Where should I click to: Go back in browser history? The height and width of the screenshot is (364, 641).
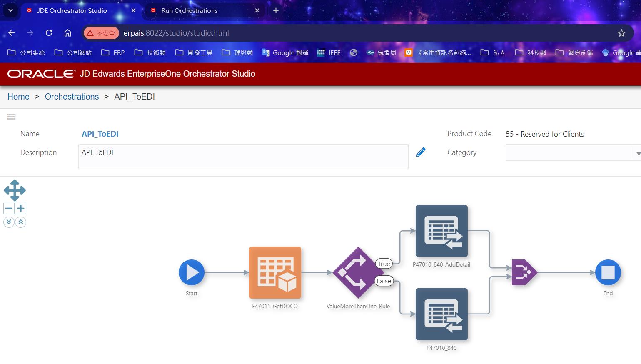click(x=12, y=33)
